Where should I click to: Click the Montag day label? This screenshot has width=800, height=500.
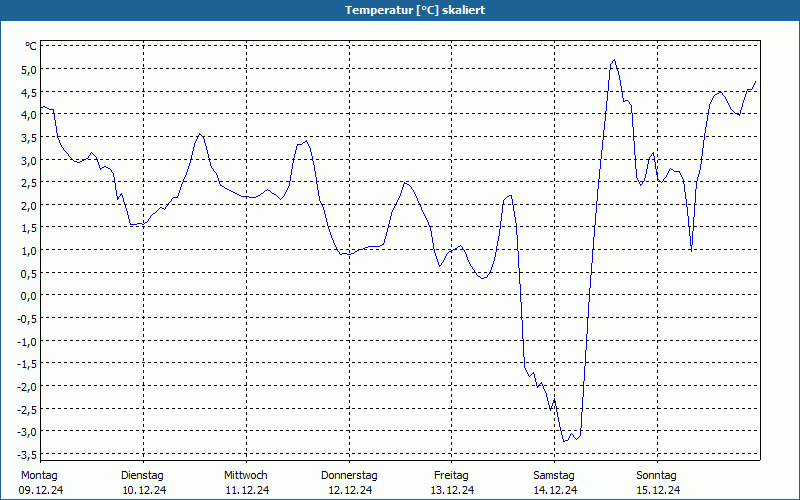point(39,476)
